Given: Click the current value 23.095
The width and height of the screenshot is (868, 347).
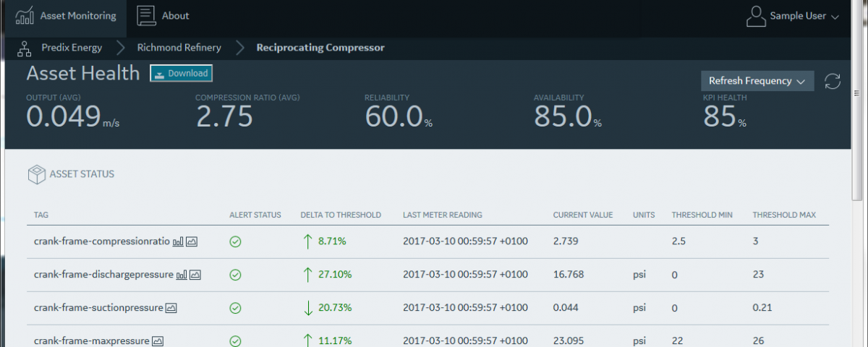Looking at the screenshot, I should coord(569,340).
